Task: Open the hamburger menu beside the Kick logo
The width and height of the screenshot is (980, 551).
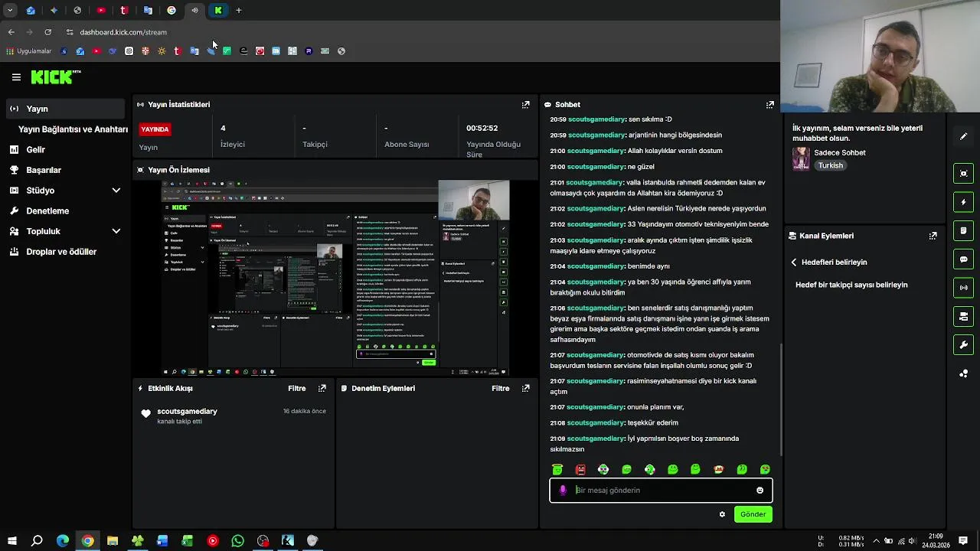Action: 16,77
